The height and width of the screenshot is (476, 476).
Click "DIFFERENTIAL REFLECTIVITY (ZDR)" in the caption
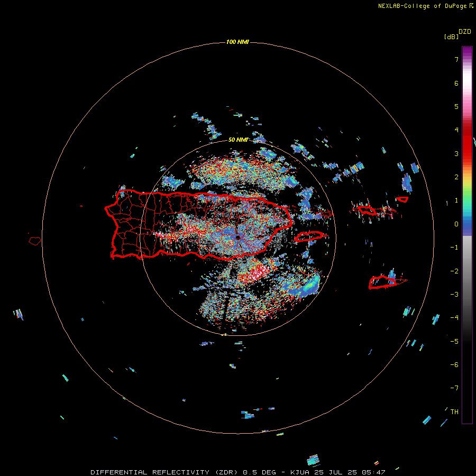[x=165, y=472]
